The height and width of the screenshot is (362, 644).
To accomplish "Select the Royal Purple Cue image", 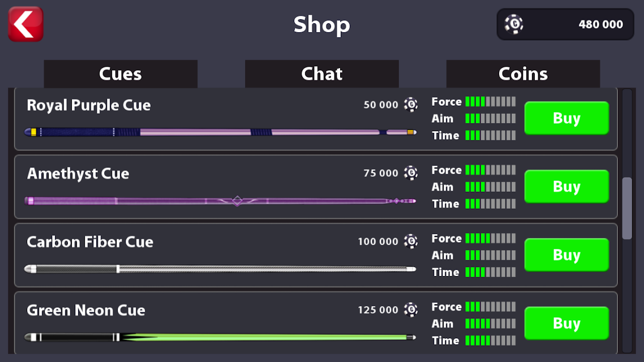I will point(221,132).
